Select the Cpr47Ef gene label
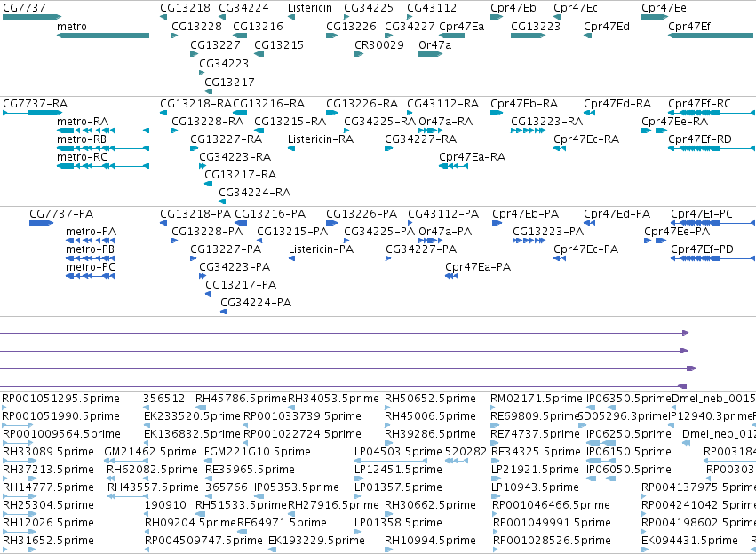 pyautogui.click(x=689, y=27)
